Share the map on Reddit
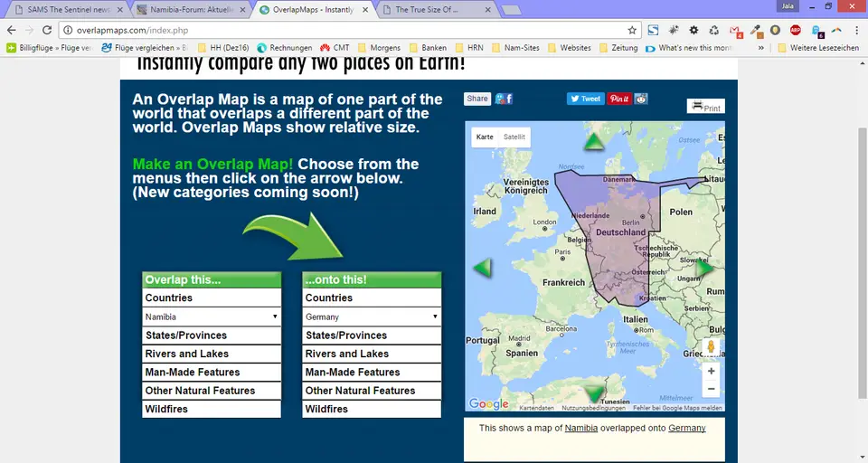Viewport: 868px width, 463px height. (641, 99)
